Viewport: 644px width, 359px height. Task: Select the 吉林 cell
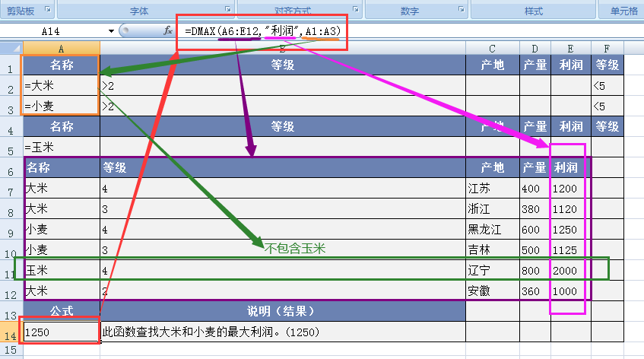(x=493, y=249)
